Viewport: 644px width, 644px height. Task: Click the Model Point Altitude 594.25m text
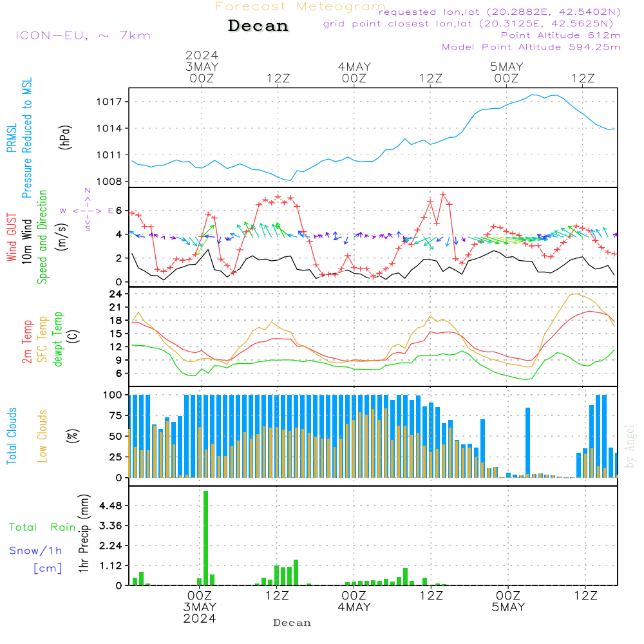tap(531, 47)
